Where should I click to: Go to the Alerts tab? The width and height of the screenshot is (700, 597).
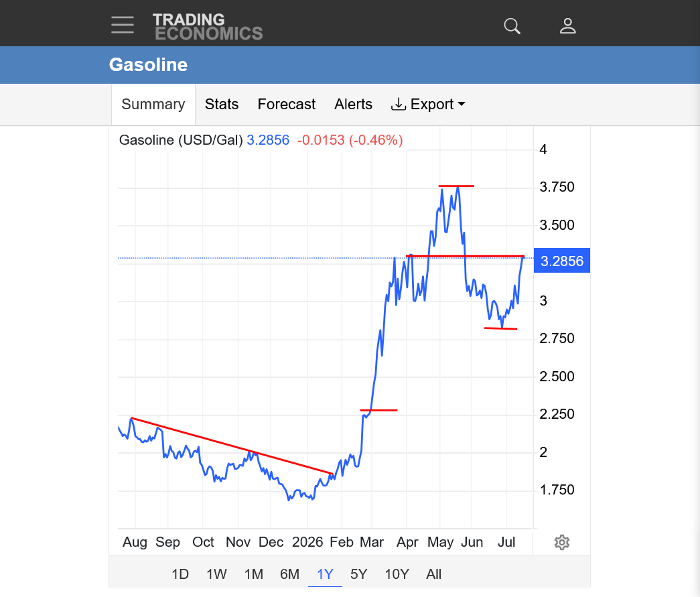click(353, 104)
